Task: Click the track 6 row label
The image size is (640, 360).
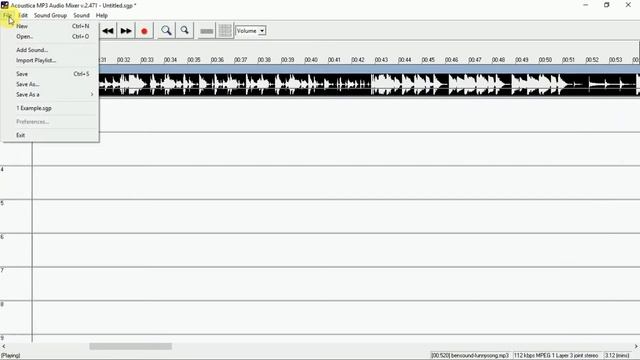Action: pyautogui.click(x=2, y=237)
